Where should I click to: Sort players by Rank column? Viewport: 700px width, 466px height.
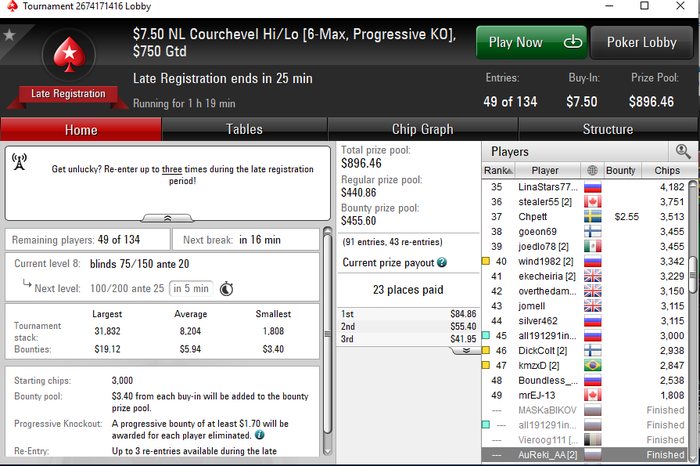[x=498, y=170]
